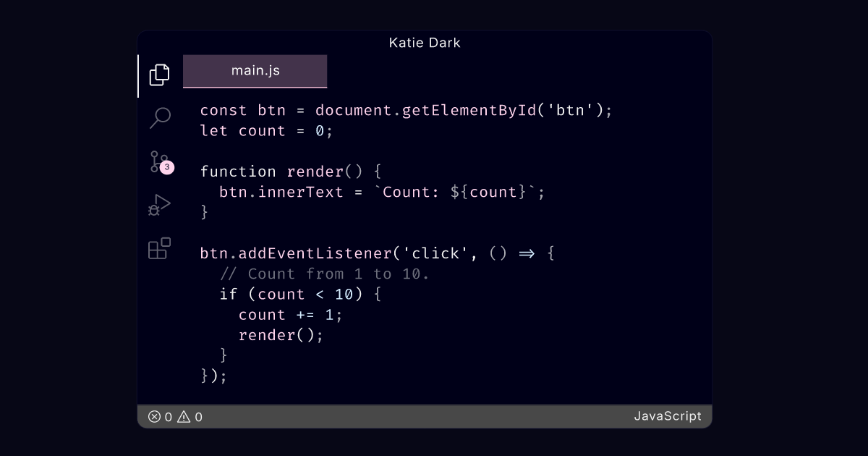Open the Search magnifier icon
This screenshot has width=868, height=456.
[159, 117]
